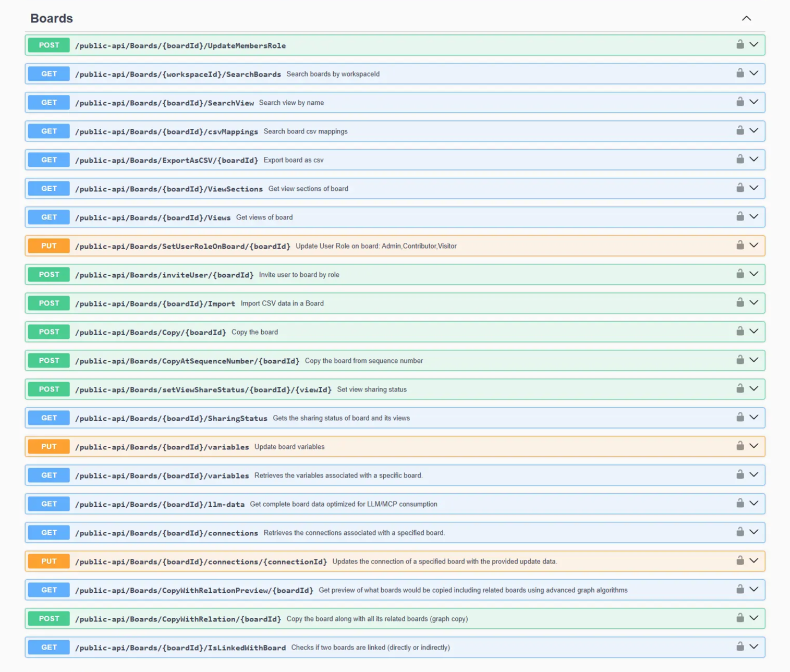Viewport: 790px width, 672px height.
Task: Click the GET badge for Views endpoint
Action: coord(49,217)
